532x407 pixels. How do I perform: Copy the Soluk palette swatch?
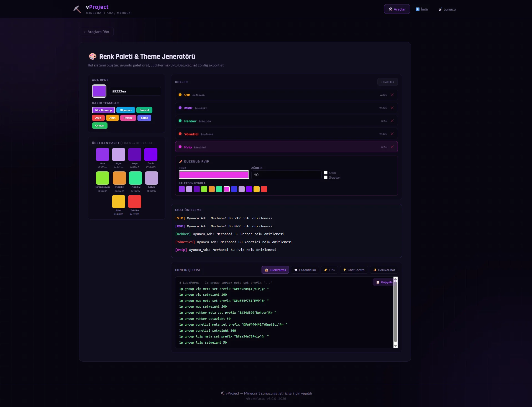tap(152, 178)
